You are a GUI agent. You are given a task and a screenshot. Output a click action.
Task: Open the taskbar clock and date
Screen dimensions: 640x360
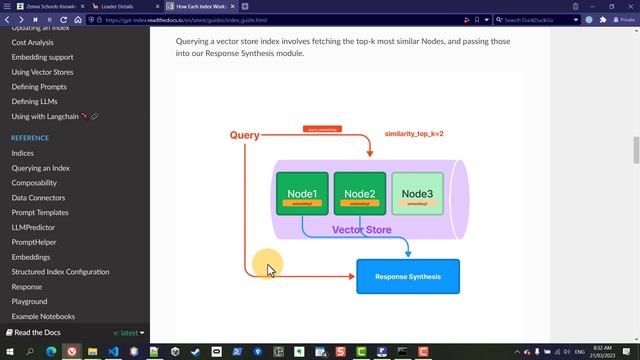[602, 351]
